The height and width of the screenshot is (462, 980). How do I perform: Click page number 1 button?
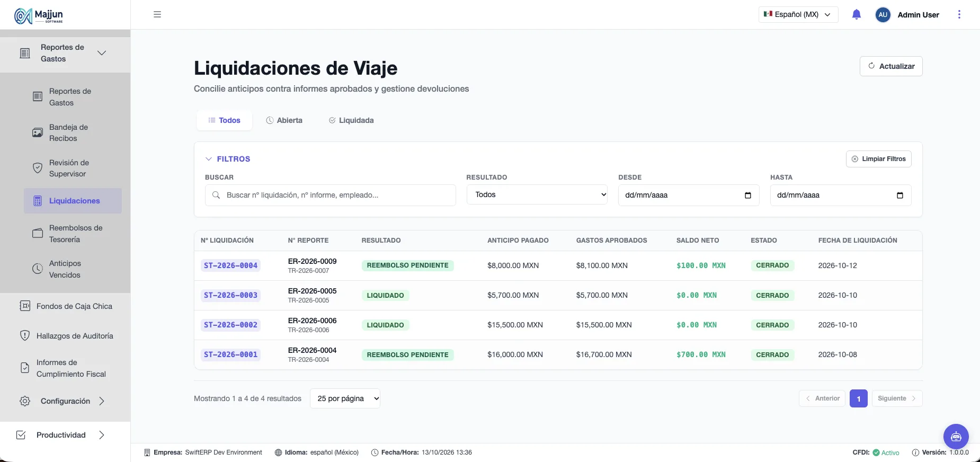point(859,398)
